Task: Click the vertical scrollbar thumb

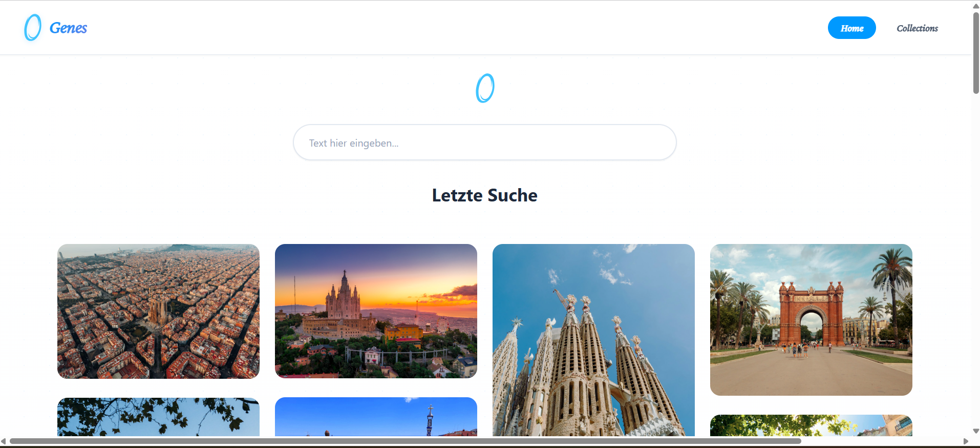Action: point(976,53)
